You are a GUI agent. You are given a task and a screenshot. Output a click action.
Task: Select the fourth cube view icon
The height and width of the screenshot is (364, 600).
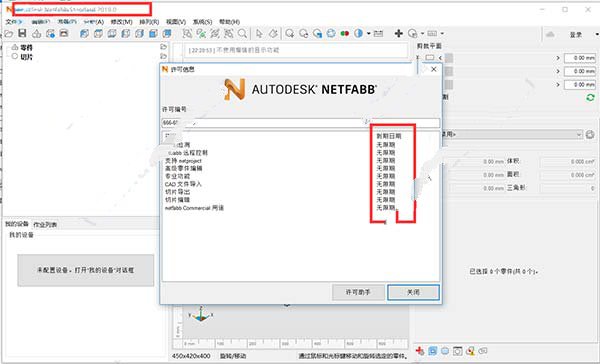click(126, 34)
